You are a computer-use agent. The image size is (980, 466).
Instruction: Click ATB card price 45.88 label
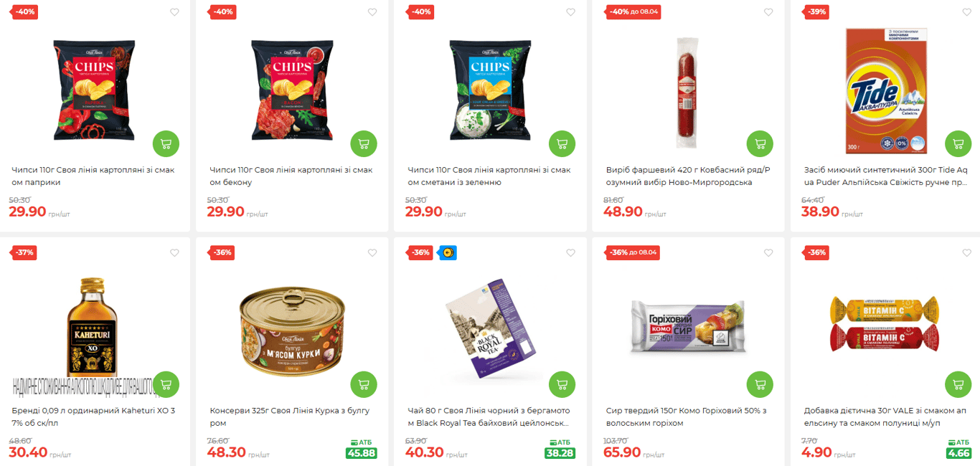(361, 449)
